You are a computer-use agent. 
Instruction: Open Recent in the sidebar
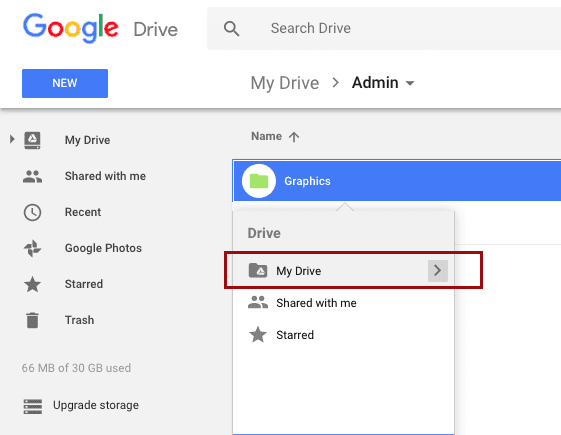83,212
